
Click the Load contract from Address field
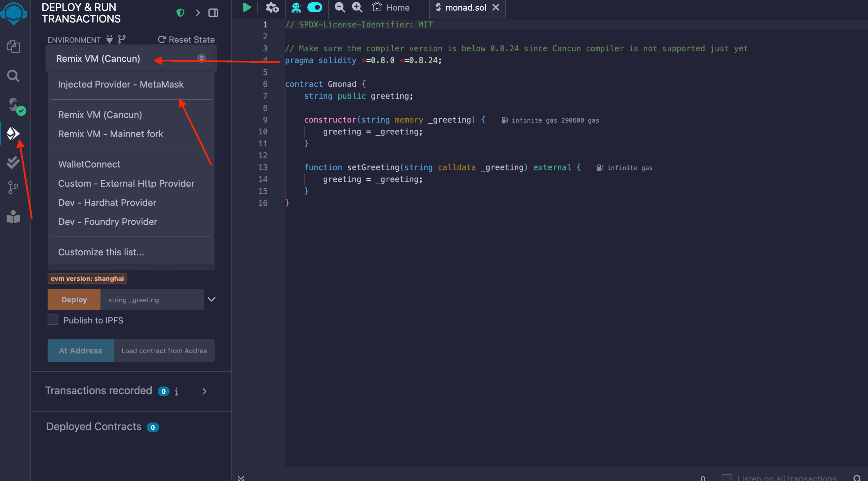coord(164,350)
